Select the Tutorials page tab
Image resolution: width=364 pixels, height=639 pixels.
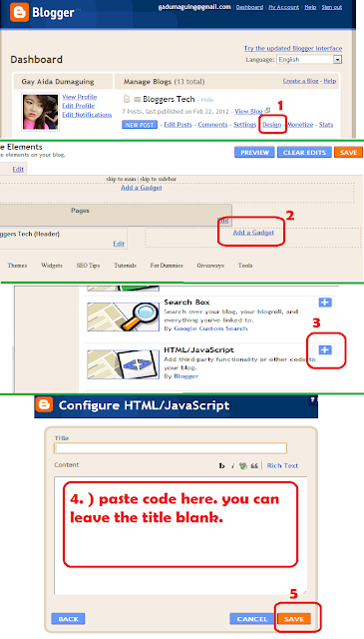pos(125,266)
